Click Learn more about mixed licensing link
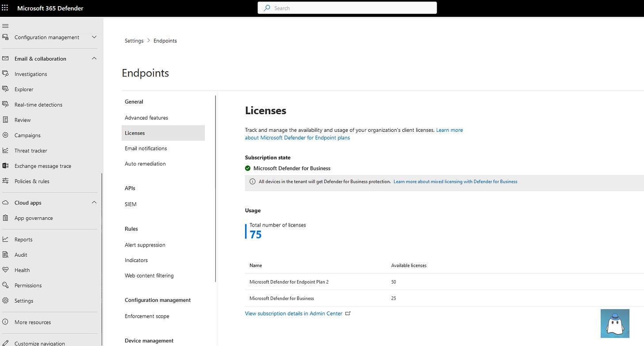The image size is (644, 346). [x=456, y=181]
